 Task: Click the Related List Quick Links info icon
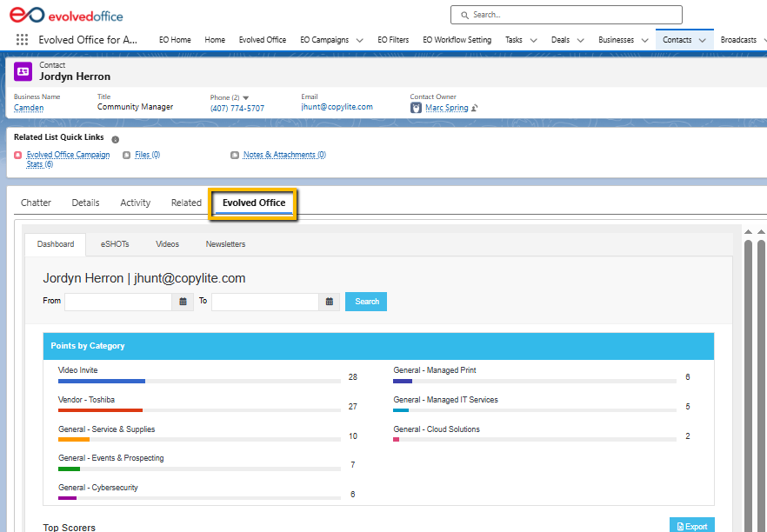click(x=116, y=139)
